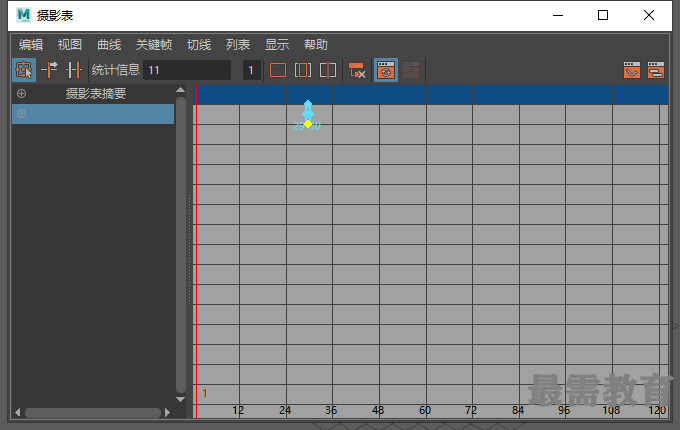Click the outliner horizontal scrollbar thumb
Screen dimensions: 680x430
(x=93, y=413)
